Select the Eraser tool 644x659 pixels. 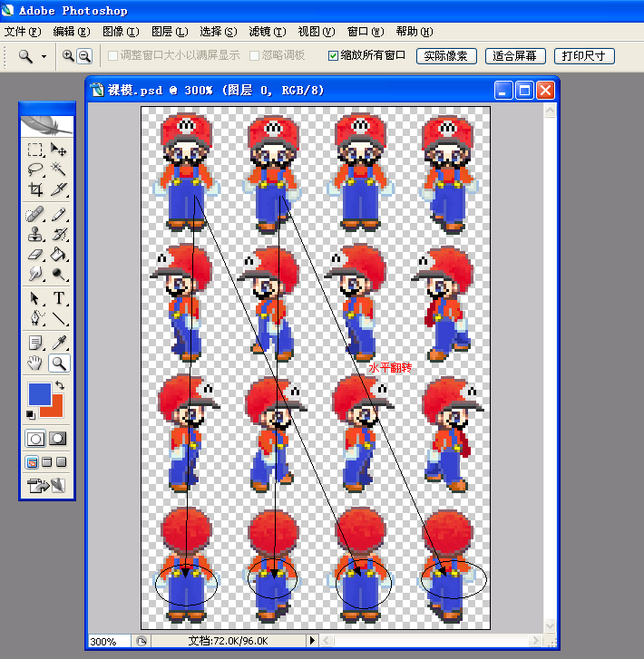tap(35, 255)
